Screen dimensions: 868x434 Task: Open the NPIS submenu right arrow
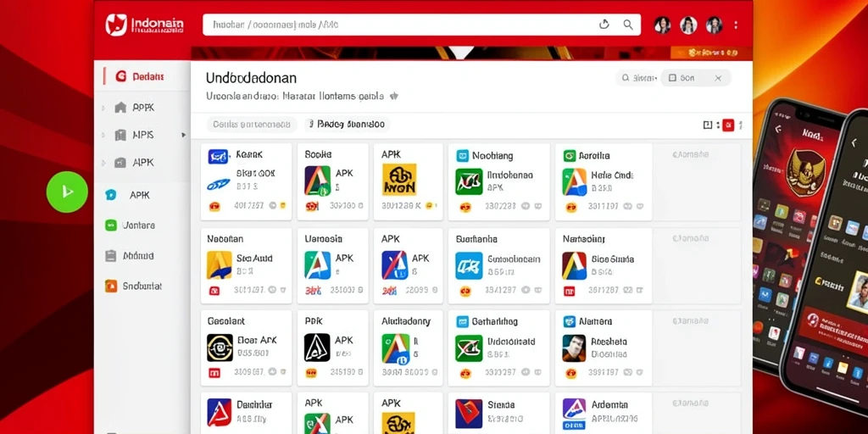[183, 135]
